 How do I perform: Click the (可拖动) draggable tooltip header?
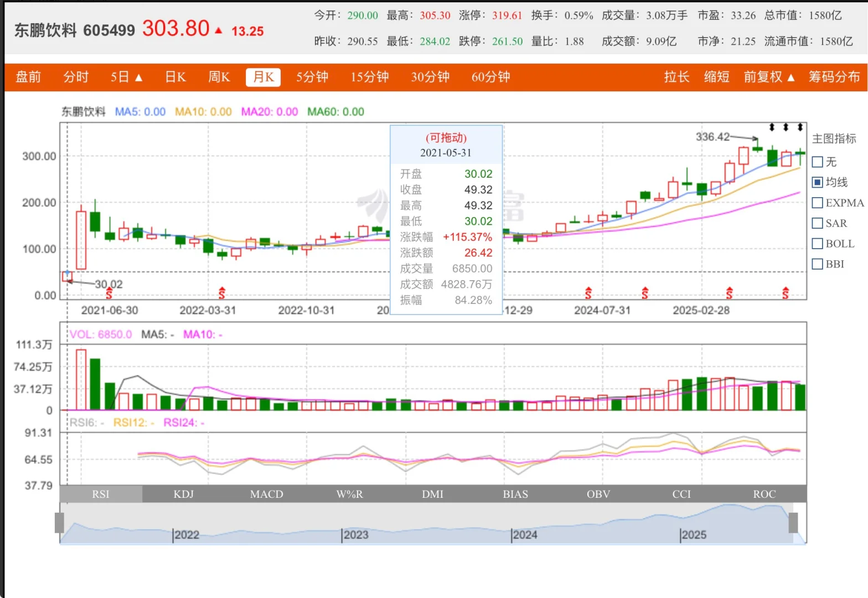446,138
